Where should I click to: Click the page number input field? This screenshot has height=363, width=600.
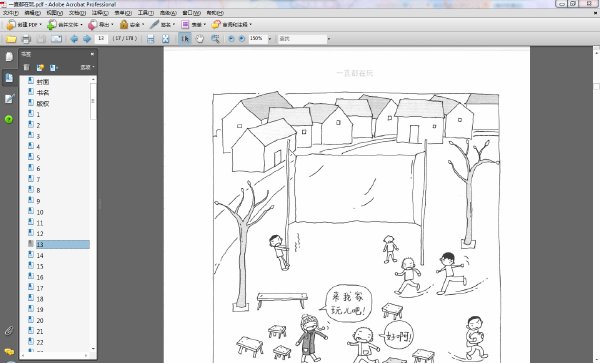tap(101, 39)
